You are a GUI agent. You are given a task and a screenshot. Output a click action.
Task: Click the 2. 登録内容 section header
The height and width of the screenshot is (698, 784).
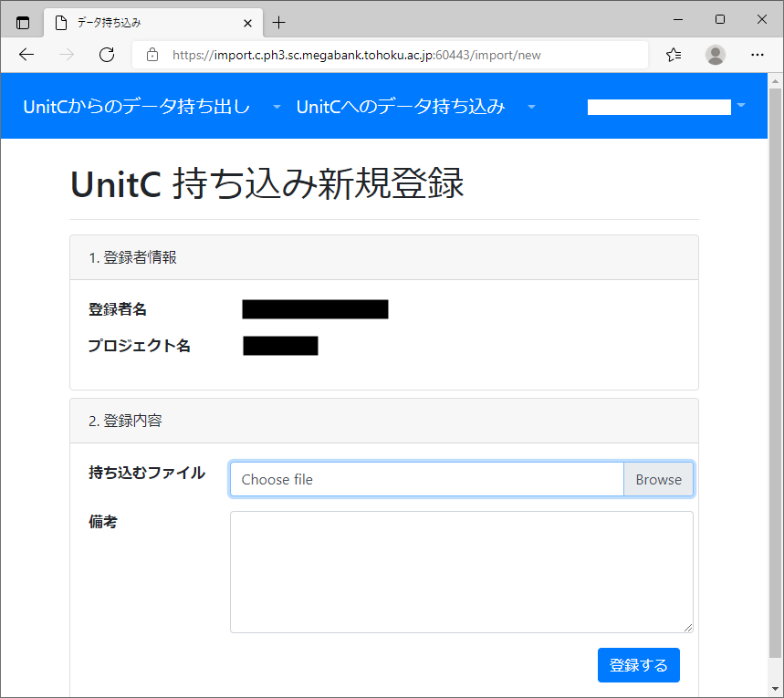384,421
